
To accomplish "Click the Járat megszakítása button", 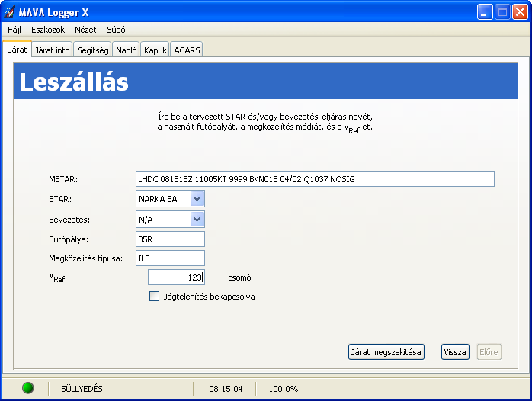I will 386,352.
